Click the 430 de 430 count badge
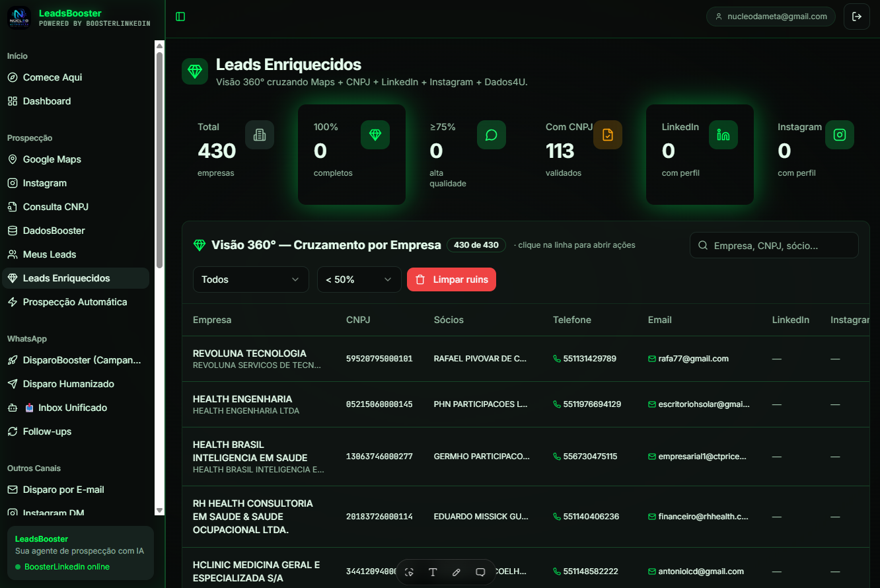The image size is (880, 588). (x=476, y=245)
